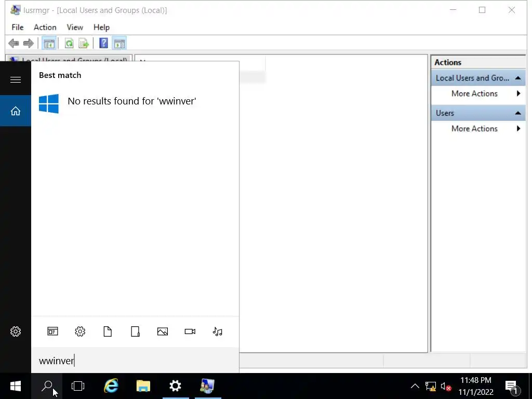Click the network status tray icon

click(x=431, y=386)
